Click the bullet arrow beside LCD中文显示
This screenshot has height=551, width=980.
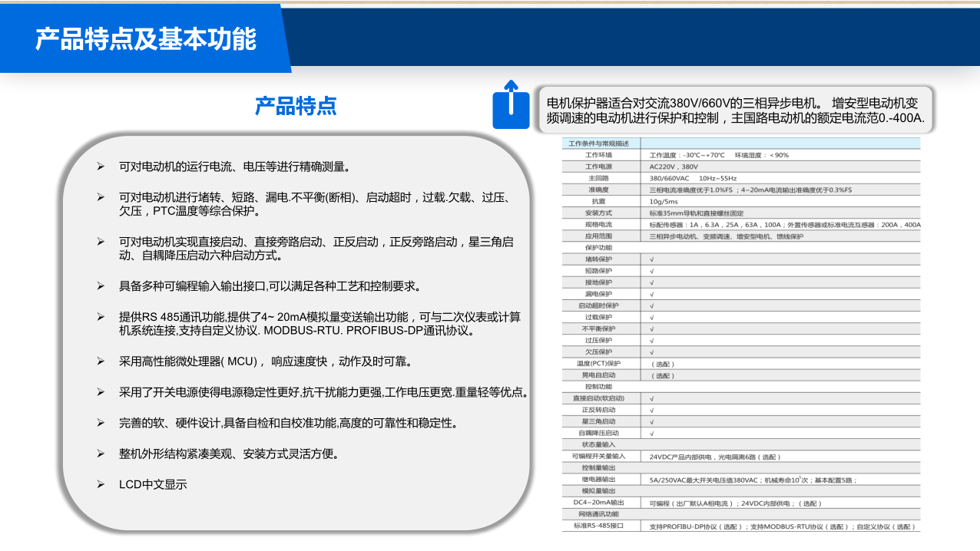[x=100, y=484]
